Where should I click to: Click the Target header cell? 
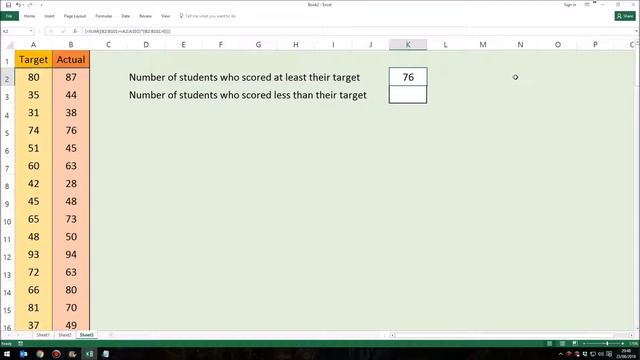[33, 59]
